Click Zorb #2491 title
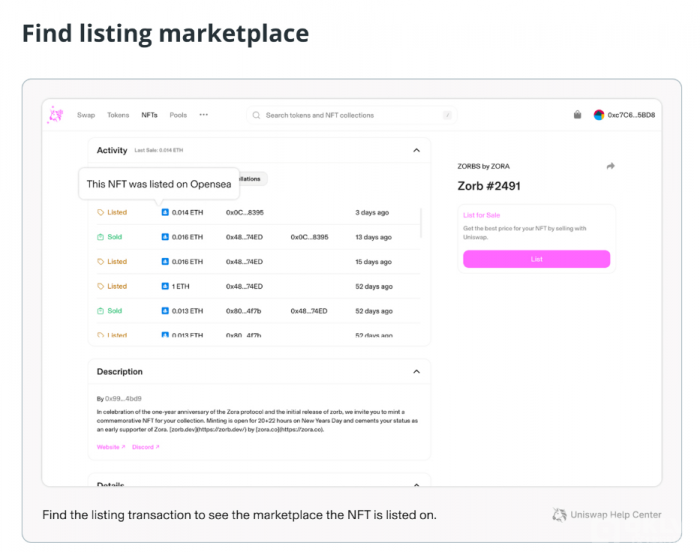 489,186
